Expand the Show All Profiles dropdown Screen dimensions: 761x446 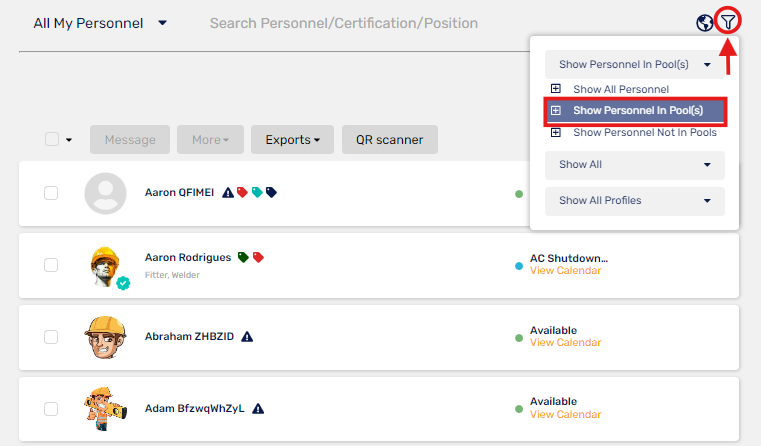634,201
